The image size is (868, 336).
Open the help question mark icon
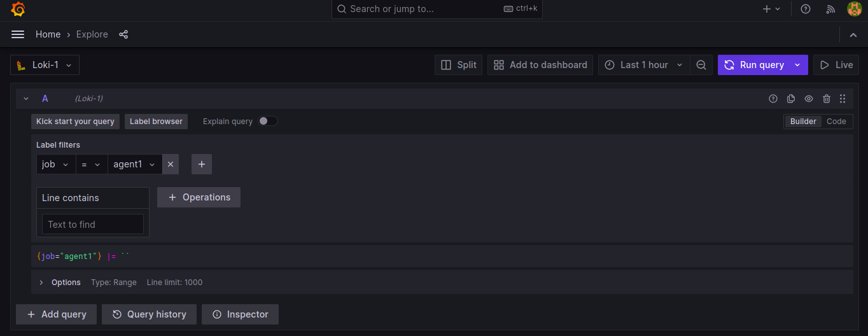pyautogui.click(x=806, y=9)
